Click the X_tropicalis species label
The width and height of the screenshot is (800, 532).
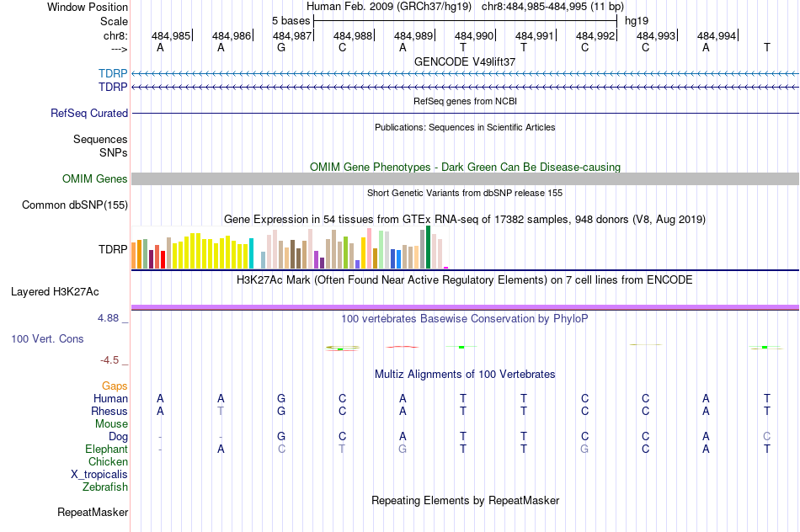point(99,475)
